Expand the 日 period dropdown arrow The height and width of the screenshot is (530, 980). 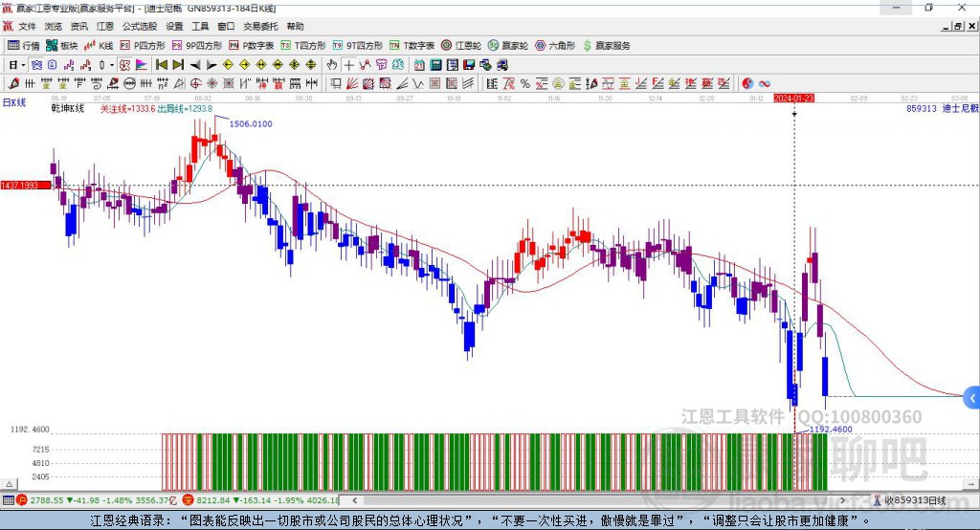(24, 64)
